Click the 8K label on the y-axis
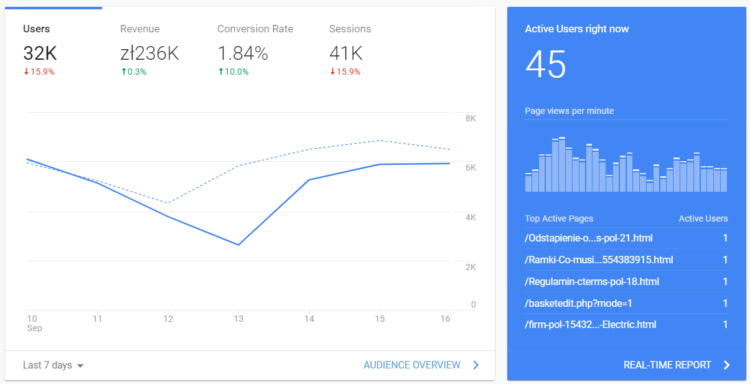The image size is (750, 384). 471,118
